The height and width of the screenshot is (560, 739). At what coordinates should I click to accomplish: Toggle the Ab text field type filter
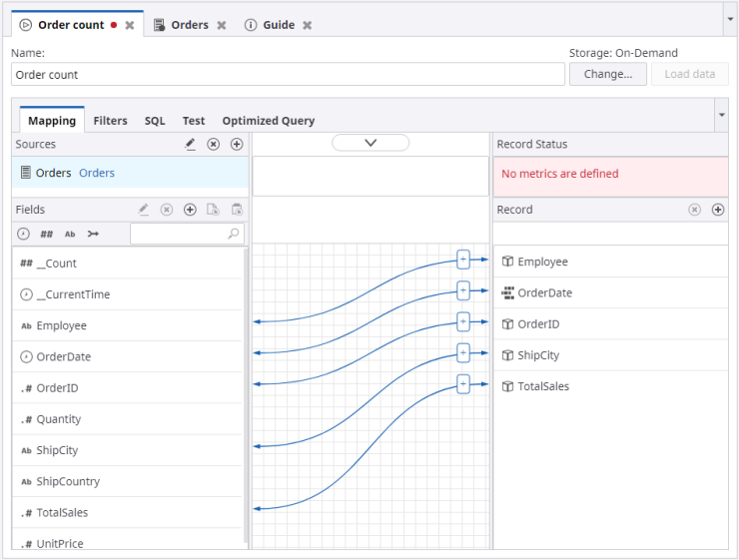(70, 234)
